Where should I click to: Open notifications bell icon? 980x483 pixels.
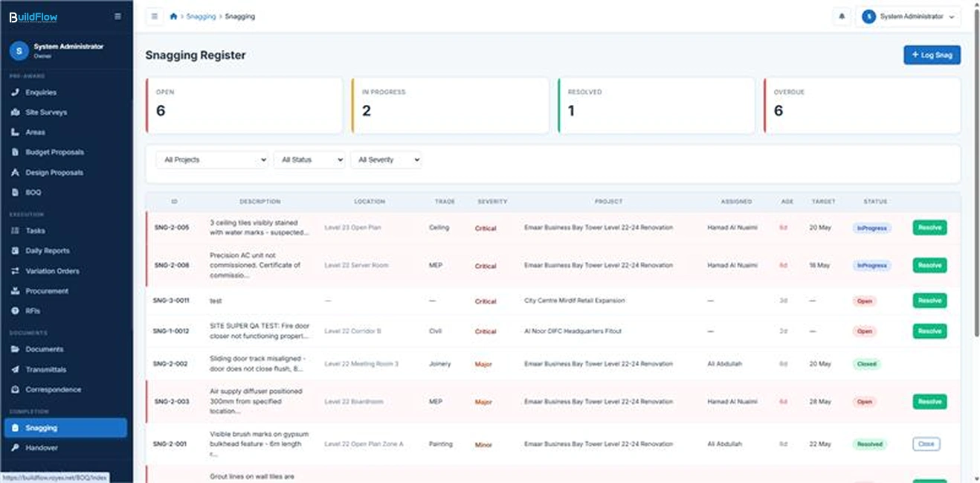[x=842, y=16]
